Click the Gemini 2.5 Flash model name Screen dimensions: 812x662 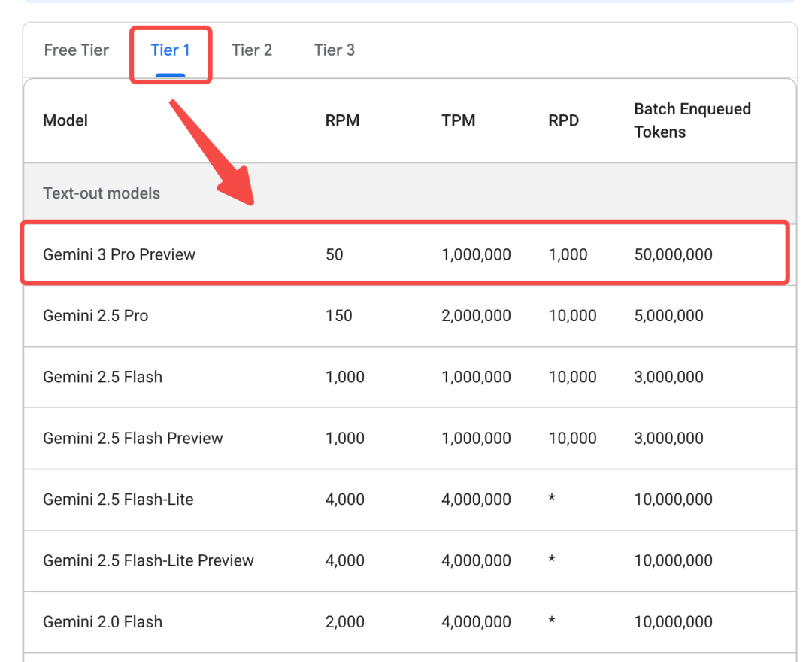[x=102, y=377]
